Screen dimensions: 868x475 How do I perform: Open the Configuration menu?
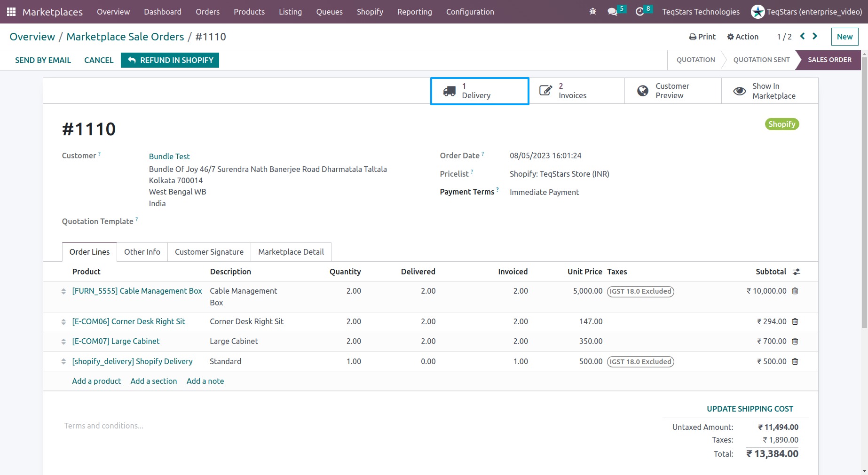[x=470, y=12]
